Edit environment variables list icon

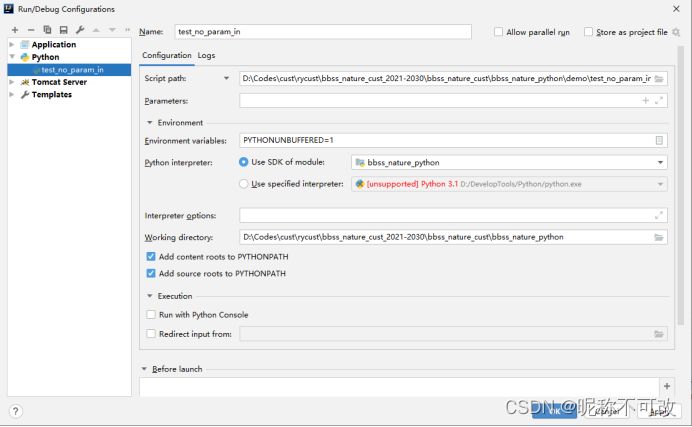[x=659, y=141]
